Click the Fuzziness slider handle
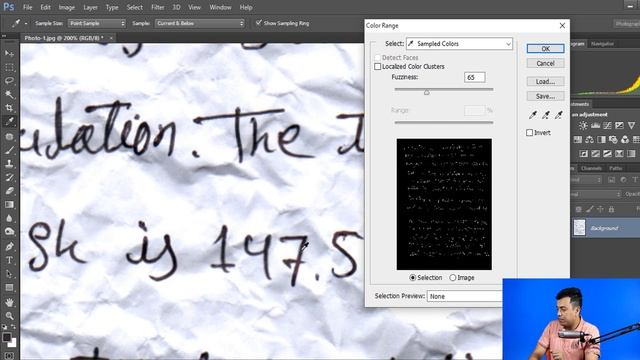 click(x=427, y=93)
